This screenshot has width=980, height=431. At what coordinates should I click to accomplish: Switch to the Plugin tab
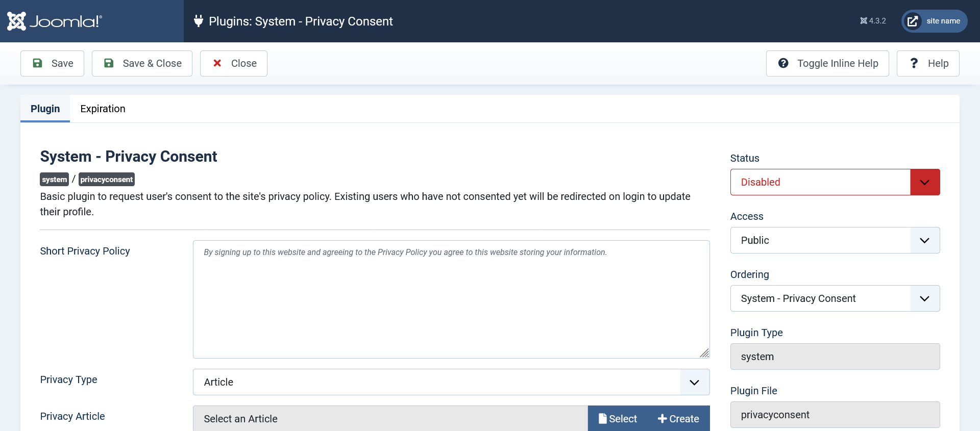coord(45,109)
